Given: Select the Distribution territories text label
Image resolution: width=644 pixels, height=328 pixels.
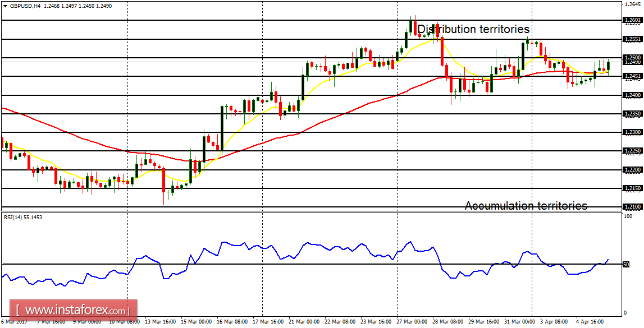Looking at the screenshot, I should click(x=473, y=29).
